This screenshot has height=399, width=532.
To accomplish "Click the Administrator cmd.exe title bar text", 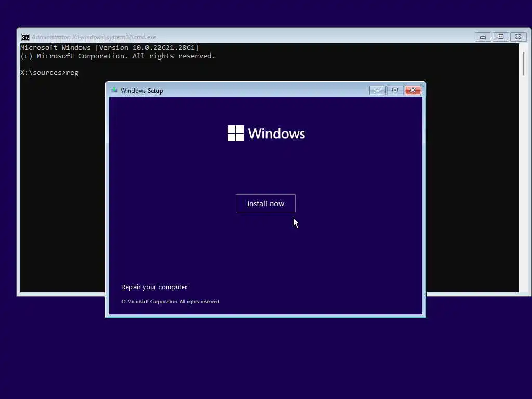I will pos(94,37).
